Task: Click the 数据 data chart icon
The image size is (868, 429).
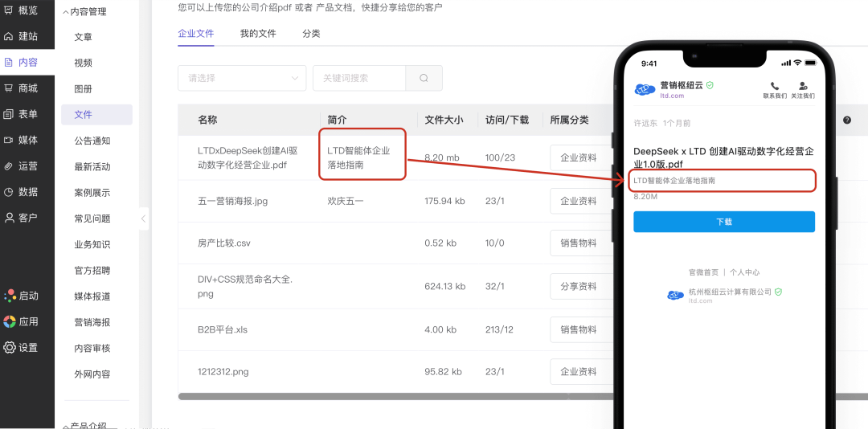Action: pos(8,192)
